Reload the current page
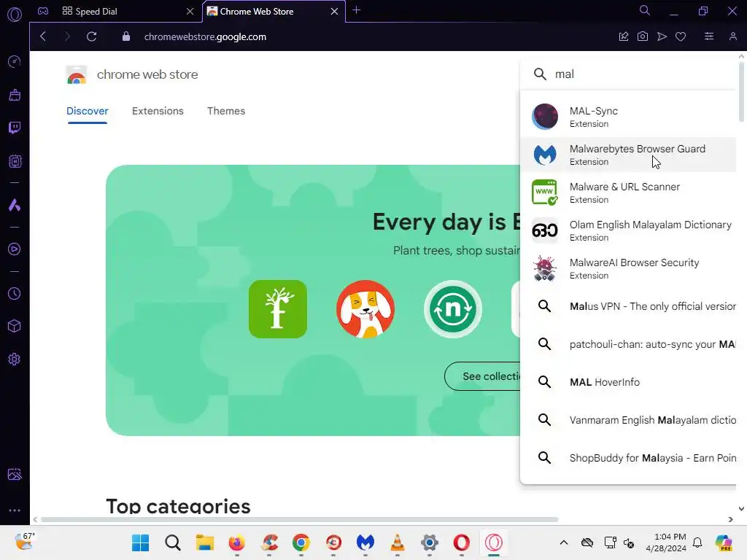 91,36
